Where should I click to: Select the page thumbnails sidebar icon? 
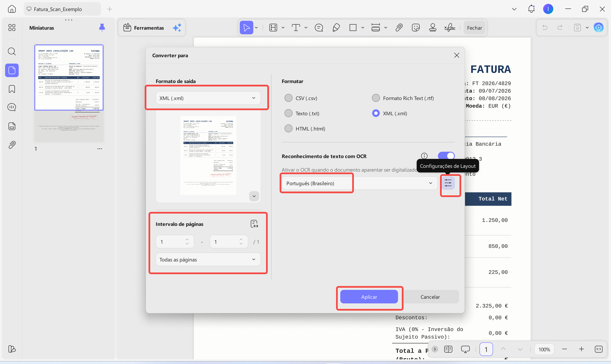pos(12,70)
